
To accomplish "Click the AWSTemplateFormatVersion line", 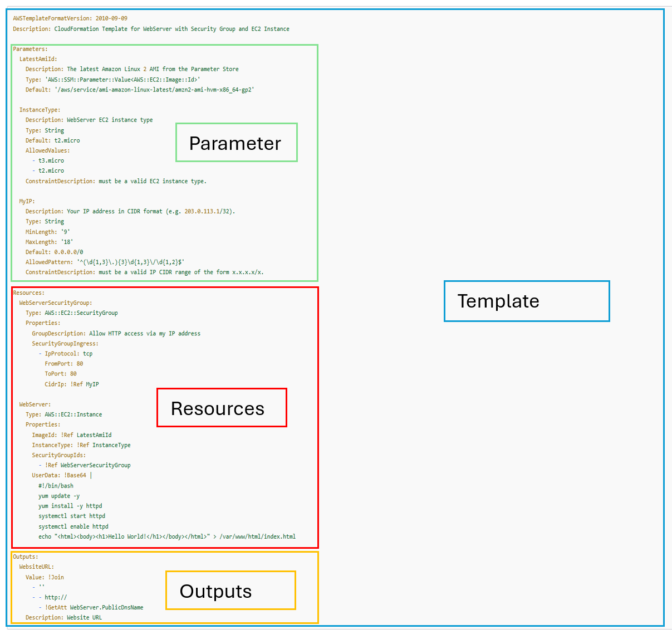I will pos(70,18).
